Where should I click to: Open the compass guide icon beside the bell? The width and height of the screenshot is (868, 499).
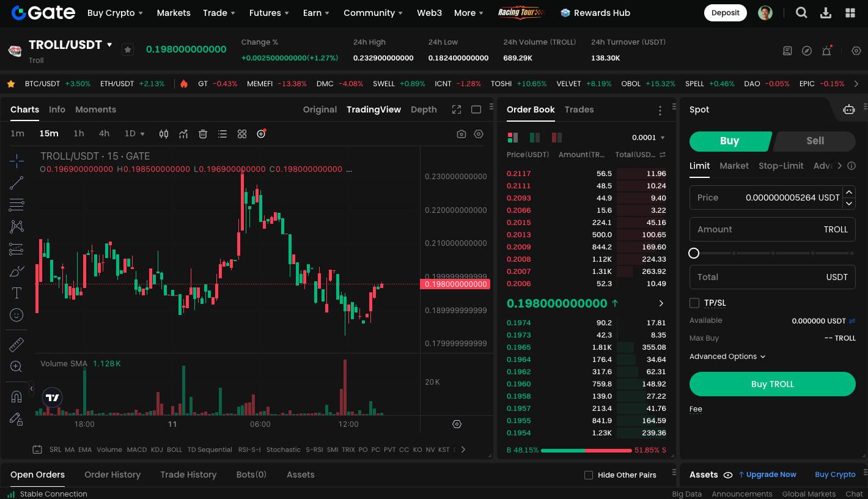[x=807, y=51]
